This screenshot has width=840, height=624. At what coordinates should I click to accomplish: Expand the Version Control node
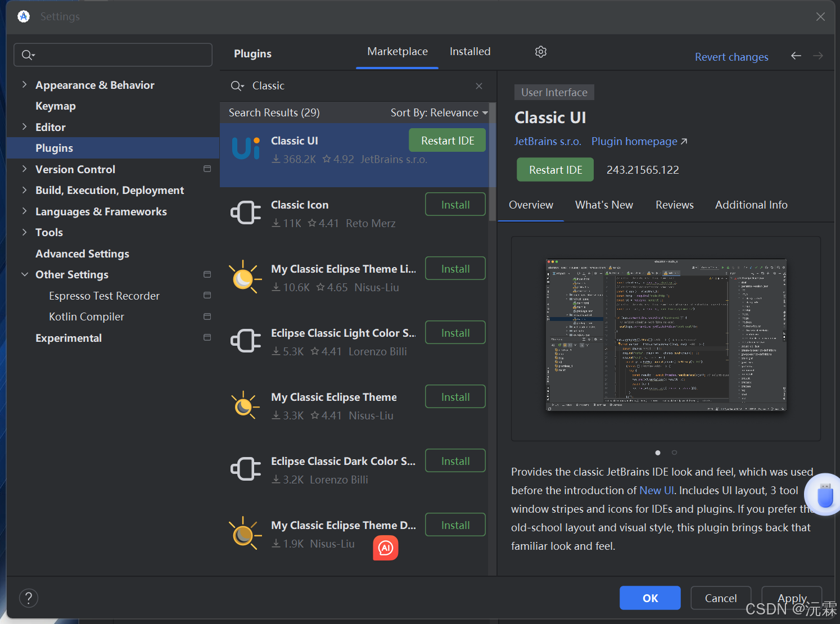(24, 169)
